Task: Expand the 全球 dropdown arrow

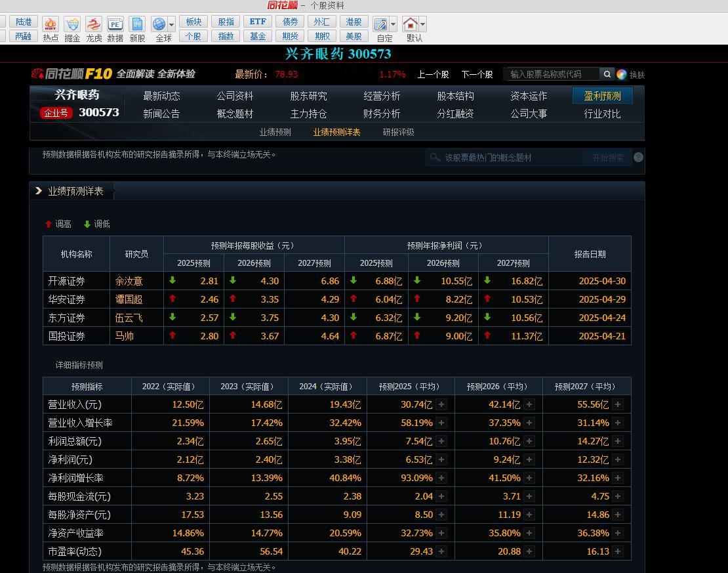Action: 172,24
